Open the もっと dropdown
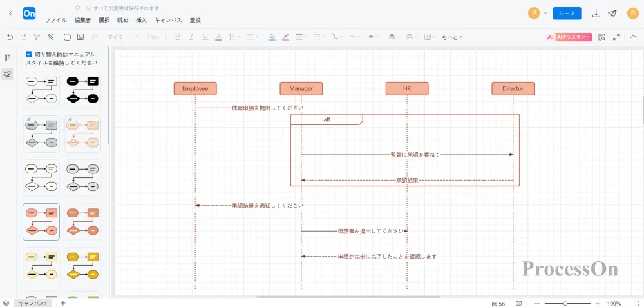This screenshot has height=307, width=644. tap(452, 37)
